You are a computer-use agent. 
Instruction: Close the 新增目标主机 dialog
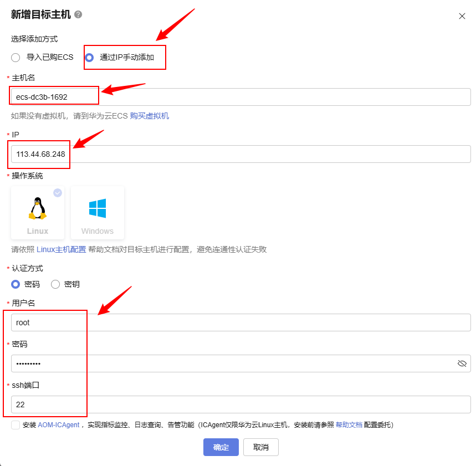[x=462, y=16]
